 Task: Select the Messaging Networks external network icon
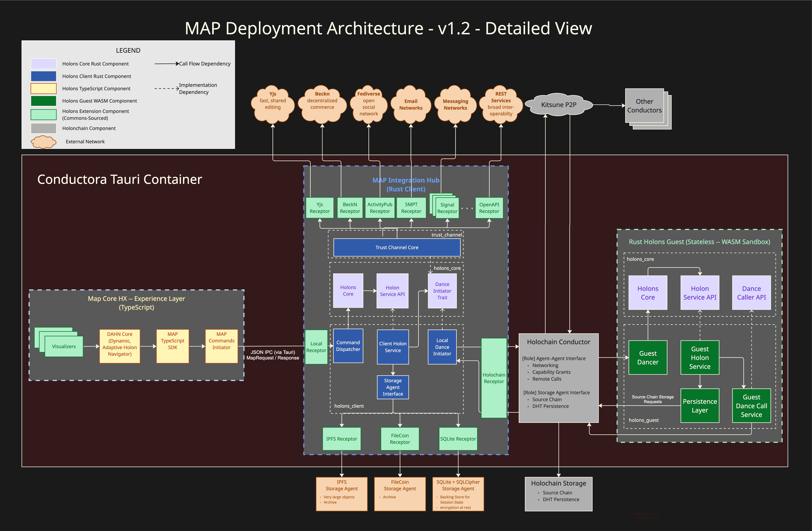coord(456,105)
